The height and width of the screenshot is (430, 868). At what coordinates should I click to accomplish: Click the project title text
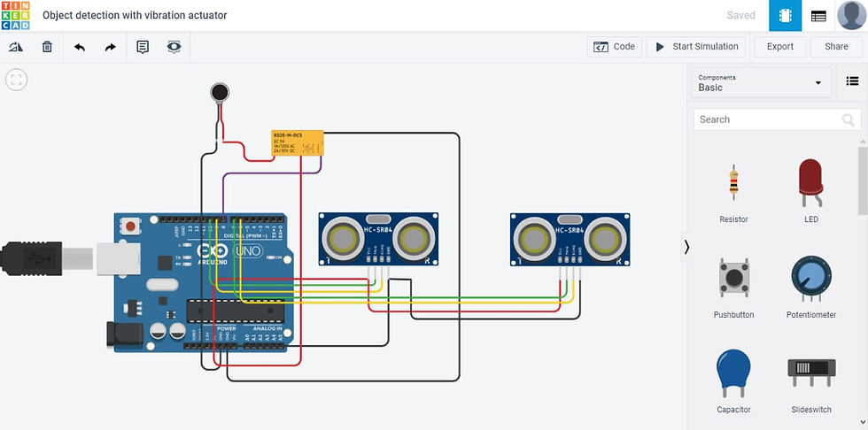coord(135,15)
